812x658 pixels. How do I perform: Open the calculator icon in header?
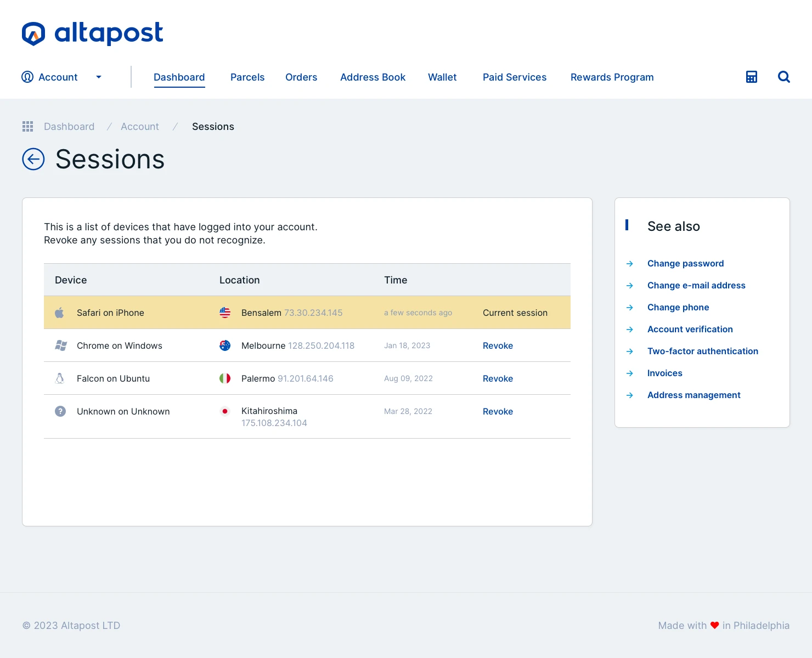pyautogui.click(x=752, y=77)
